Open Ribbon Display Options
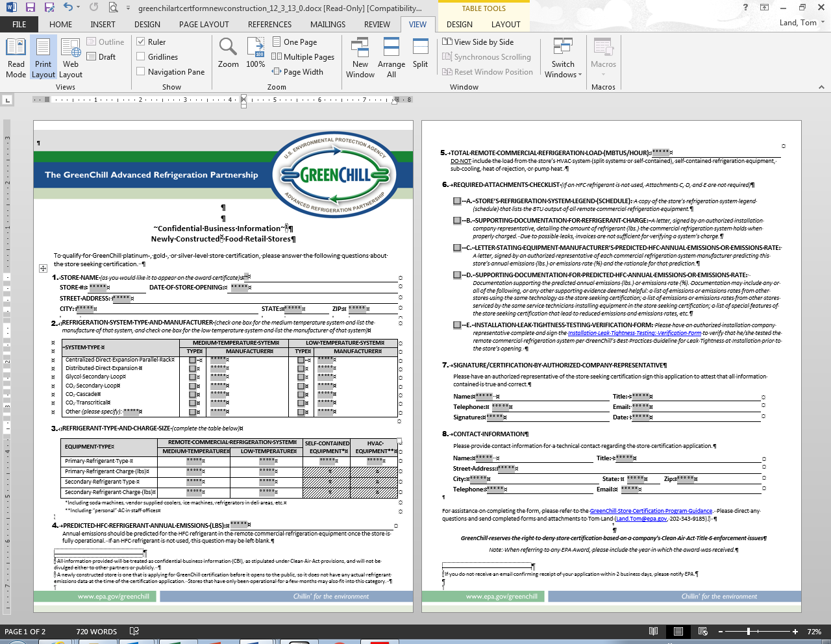Screen dimensions: 831x644 coord(765,7)
